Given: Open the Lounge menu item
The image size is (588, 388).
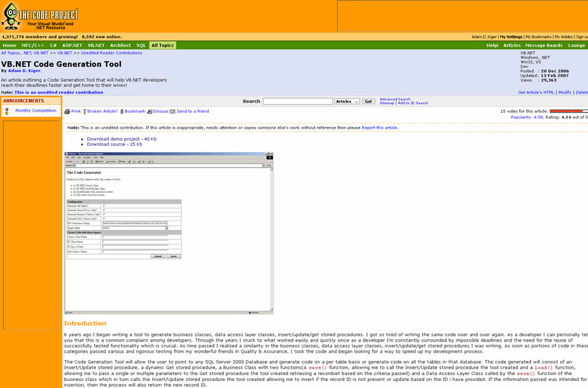Looking at the screenshot, I should point(576,45).
